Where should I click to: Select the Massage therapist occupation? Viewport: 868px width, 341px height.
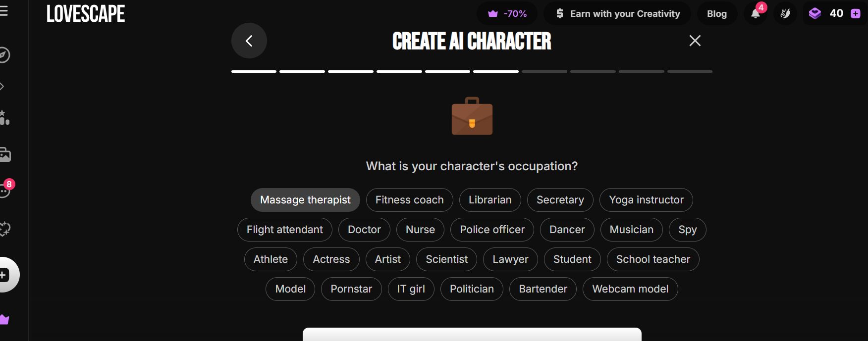305,200
